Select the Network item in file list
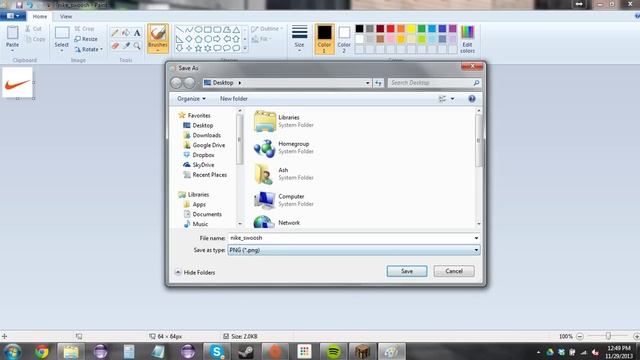Image resolution: width=640 pixels, height=360 pixels. pyautogui.click(x=277, y=222)
